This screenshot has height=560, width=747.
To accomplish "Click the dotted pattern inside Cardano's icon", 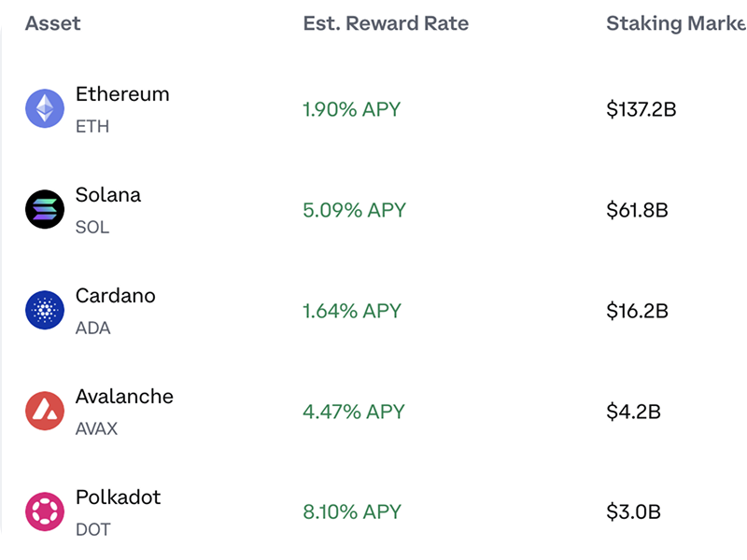I will tap(44, 310).
